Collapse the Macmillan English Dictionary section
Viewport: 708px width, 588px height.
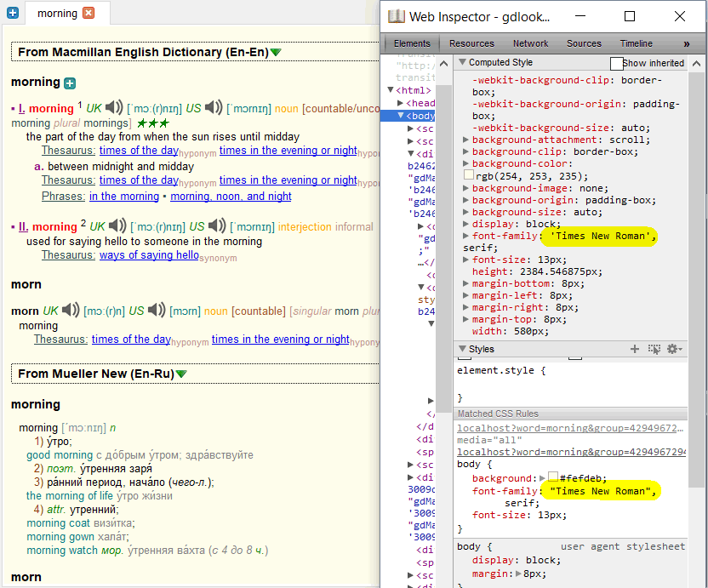276,53
